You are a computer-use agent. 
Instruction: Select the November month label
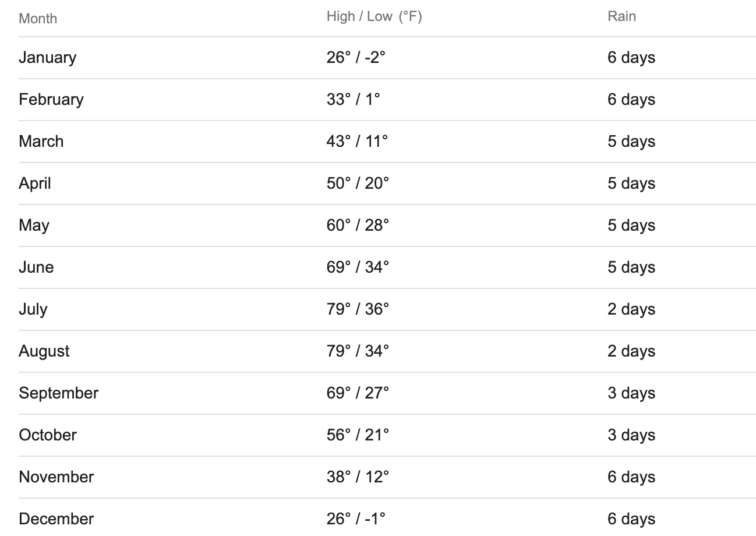(56, 477)
